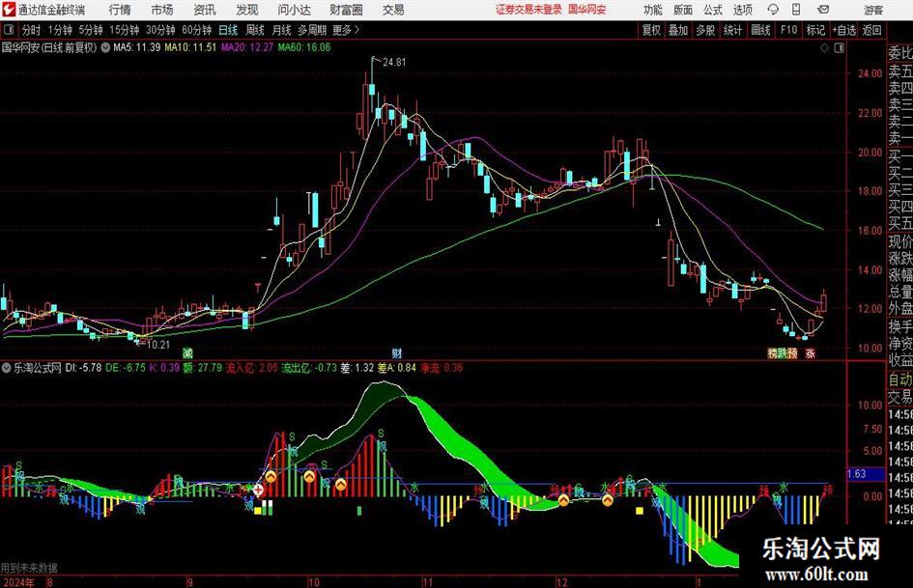The width and height of the screenshot is (913, 588).
Task: Click the 流入亿: 2.05 indicator value
Action: point(251,368)
